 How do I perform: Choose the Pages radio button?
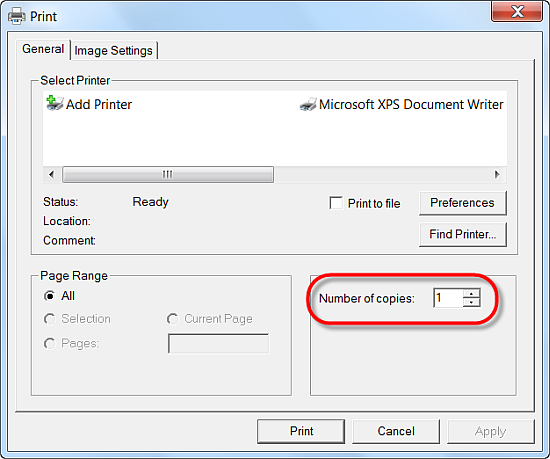click(49, 343)
